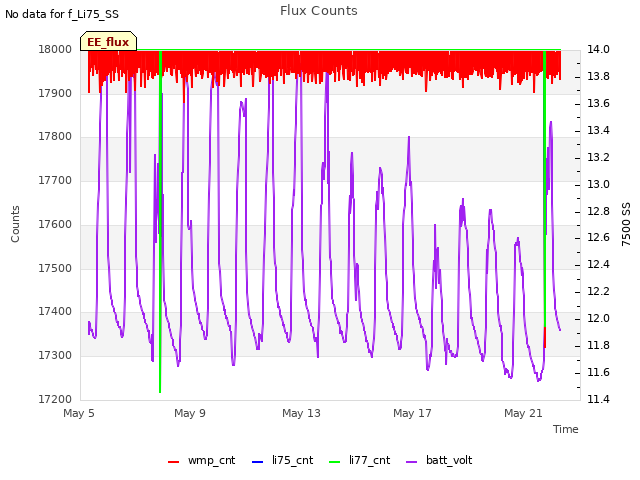Toggle batt_volt series via legend label

click(449, 460)
